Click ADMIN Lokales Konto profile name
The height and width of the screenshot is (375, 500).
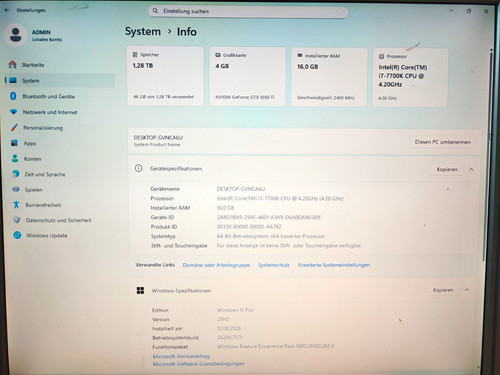point(47,35)
